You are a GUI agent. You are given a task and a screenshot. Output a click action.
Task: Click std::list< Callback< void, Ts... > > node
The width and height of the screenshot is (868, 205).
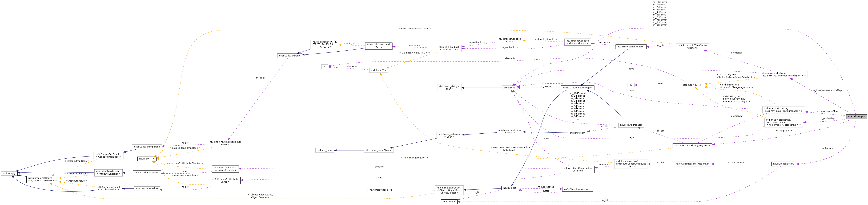click(x=449, y=48)
